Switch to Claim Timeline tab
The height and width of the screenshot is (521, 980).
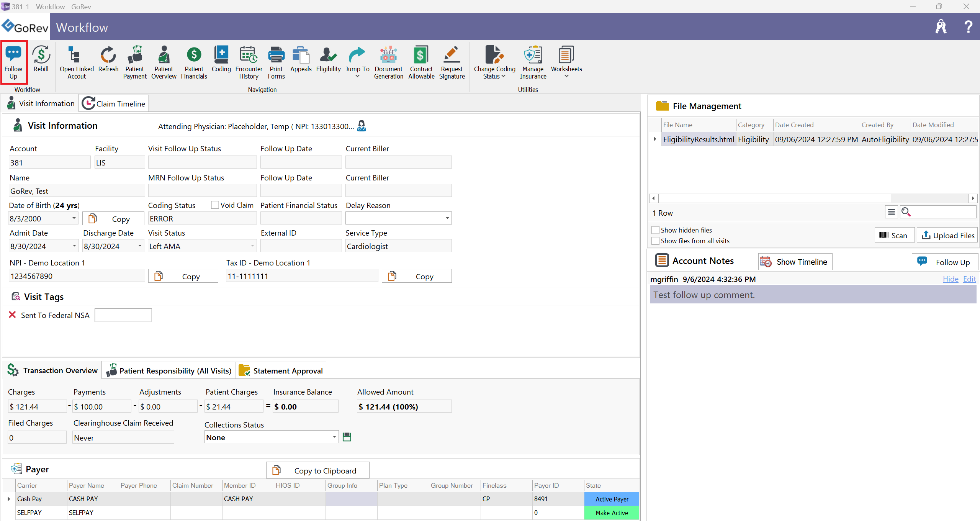114,103
